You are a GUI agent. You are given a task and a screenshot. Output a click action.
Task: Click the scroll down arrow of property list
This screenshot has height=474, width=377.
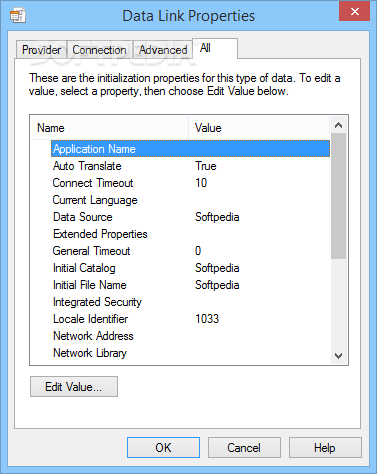click(339, 356)
